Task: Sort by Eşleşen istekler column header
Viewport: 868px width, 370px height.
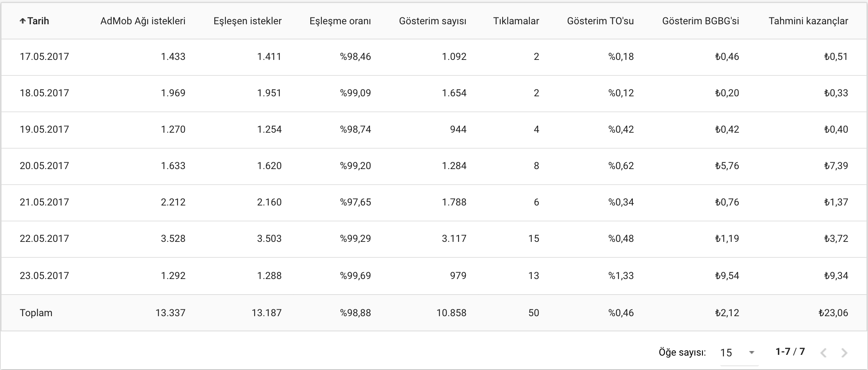Action: (248, 21)
